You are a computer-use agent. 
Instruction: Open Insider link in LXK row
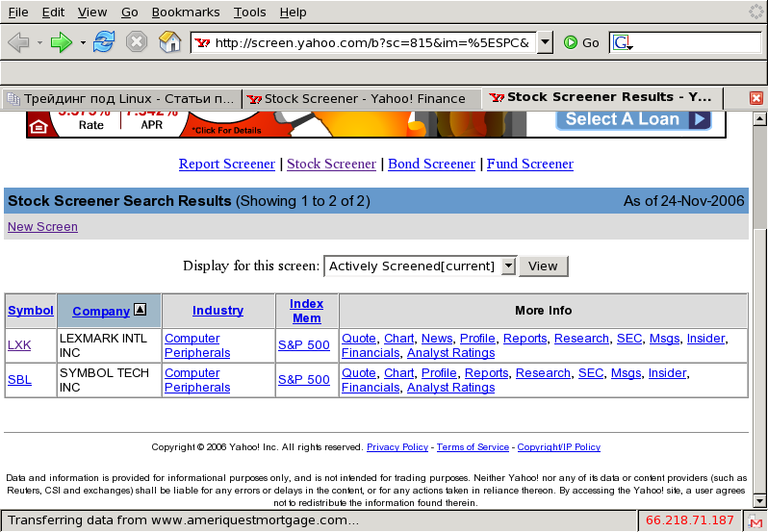[x=705, y=339]
